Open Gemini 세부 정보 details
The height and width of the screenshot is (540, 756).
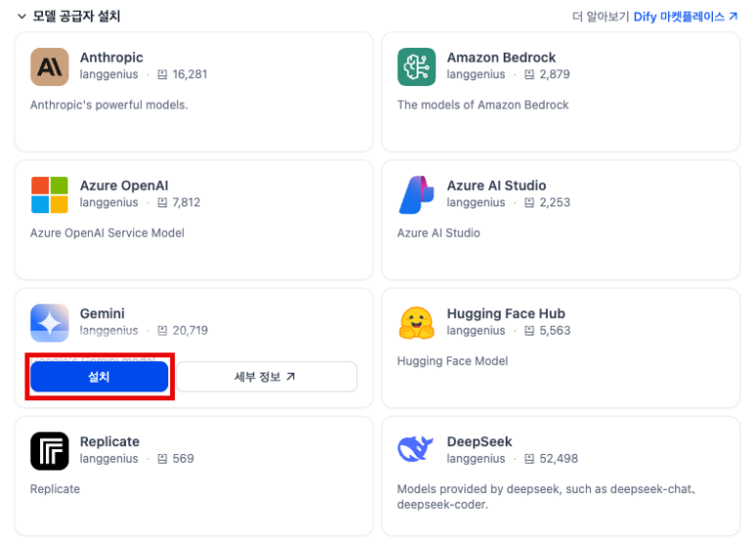click(267, 377)
